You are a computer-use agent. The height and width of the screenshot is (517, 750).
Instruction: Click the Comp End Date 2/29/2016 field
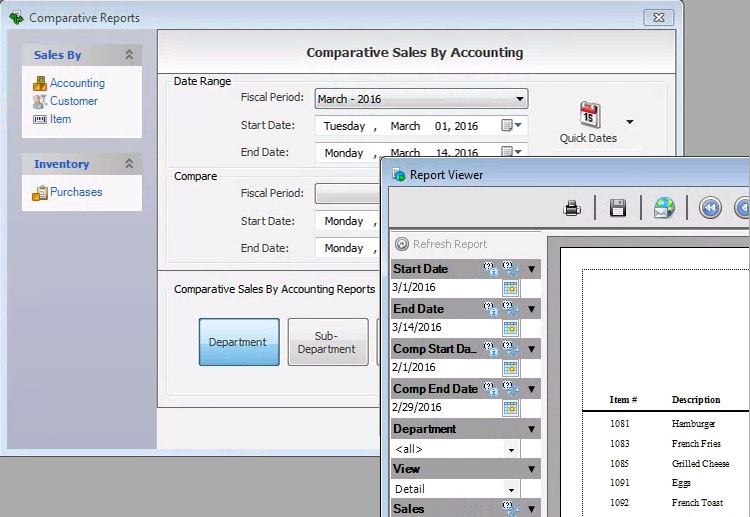447,407
